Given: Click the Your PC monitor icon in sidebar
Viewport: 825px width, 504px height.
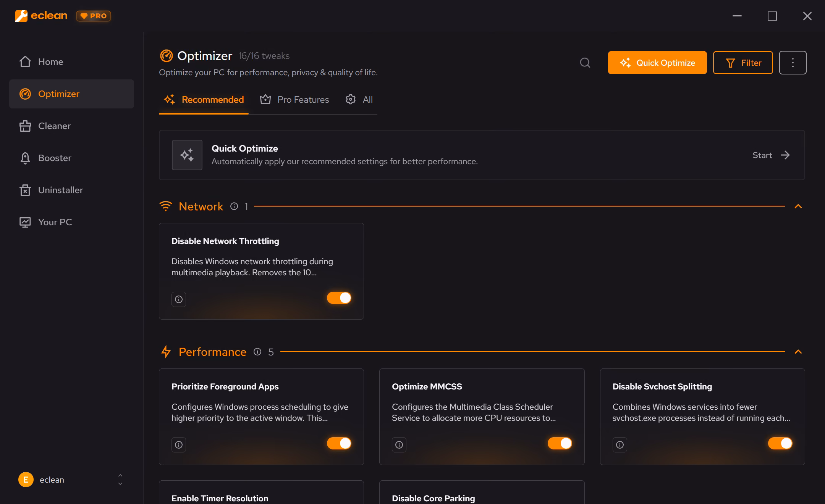Looking at the screenshot, I should (x=25, y=222).
